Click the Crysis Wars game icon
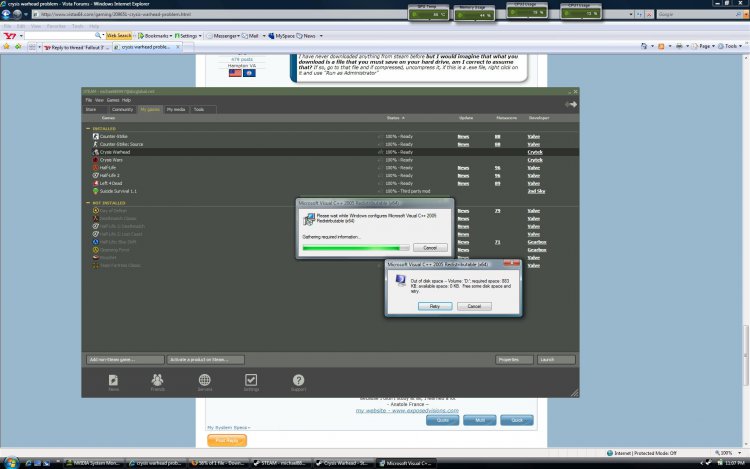750x469 pixels. pos(95,160)
